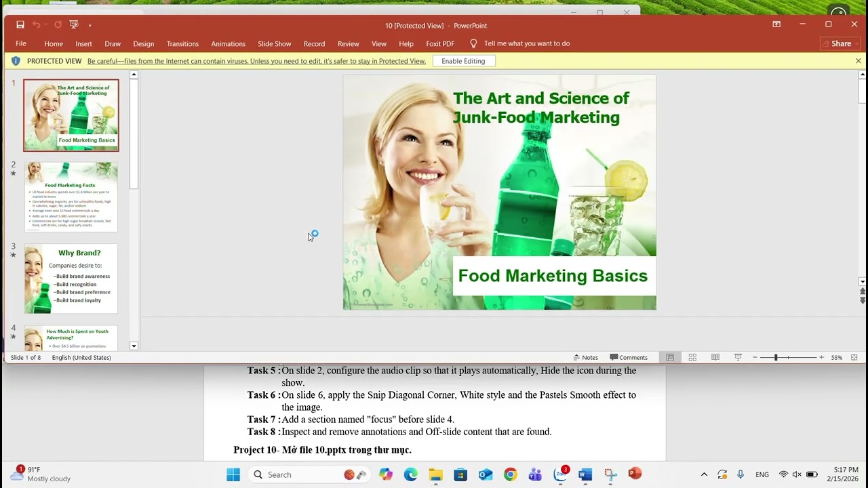Select slide 3 Why Brand thumbnail
The width and height of the screenshot is (868, 488).
coord(71,279)
